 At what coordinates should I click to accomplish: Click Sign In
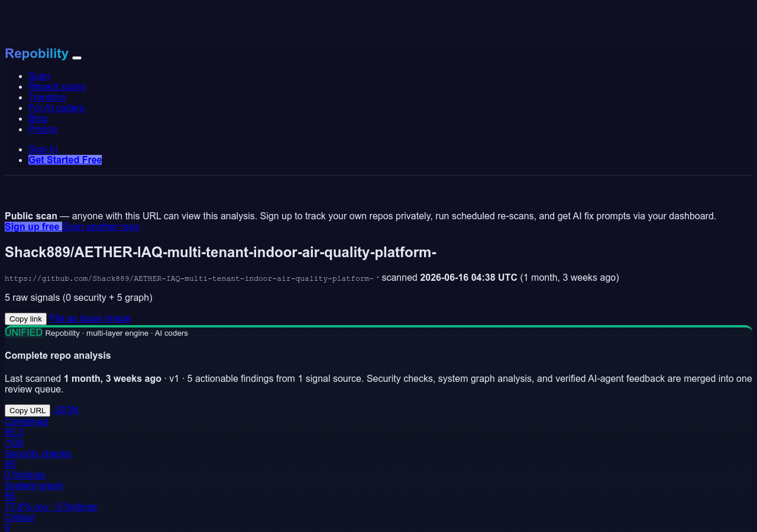pos(43,149)
